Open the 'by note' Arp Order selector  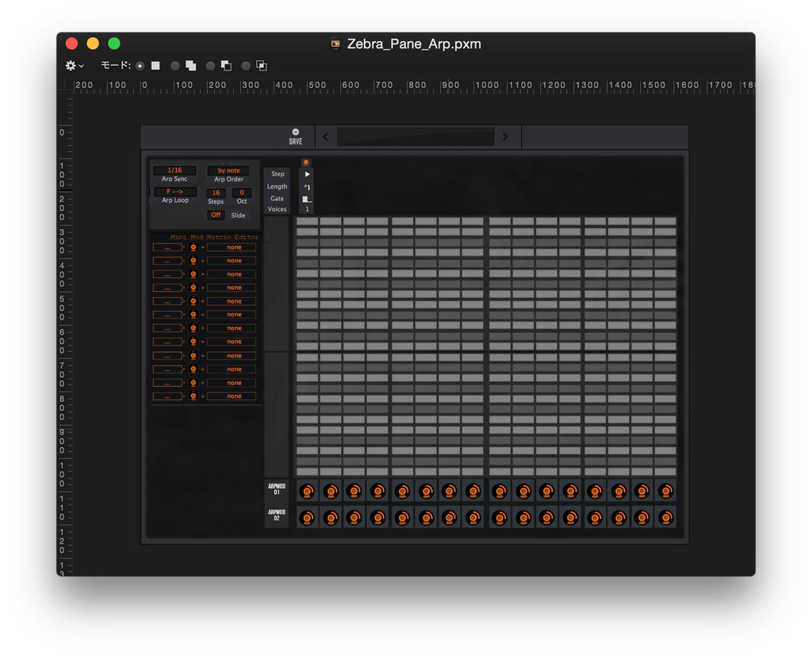pos(228,170)
